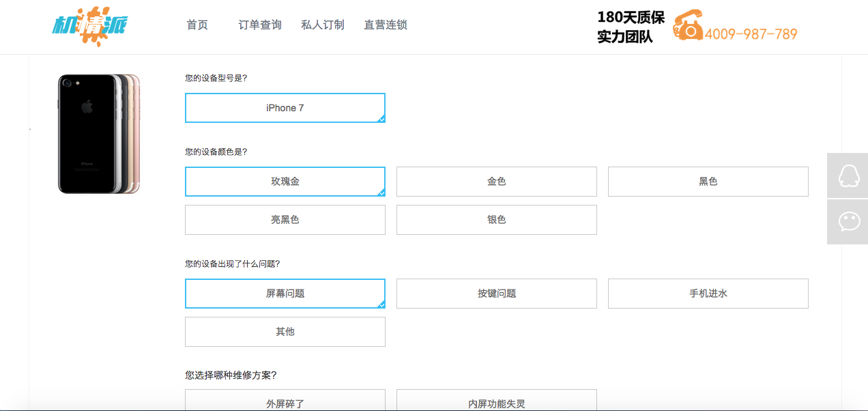Image resolution: width=868 pixels, height=411 pixels.
Task: Click the 4009-987-789 phone number
Action: (751, 34)
